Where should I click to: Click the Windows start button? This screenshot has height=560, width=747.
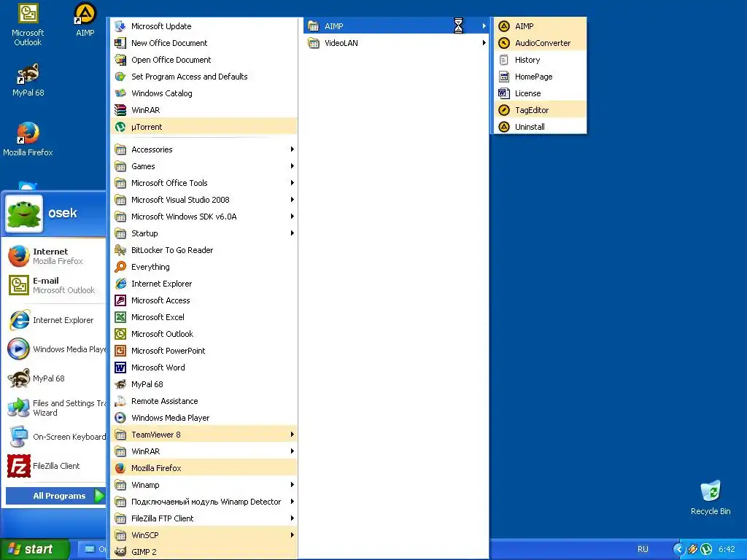pyautogui.click(x=34, y=550)
